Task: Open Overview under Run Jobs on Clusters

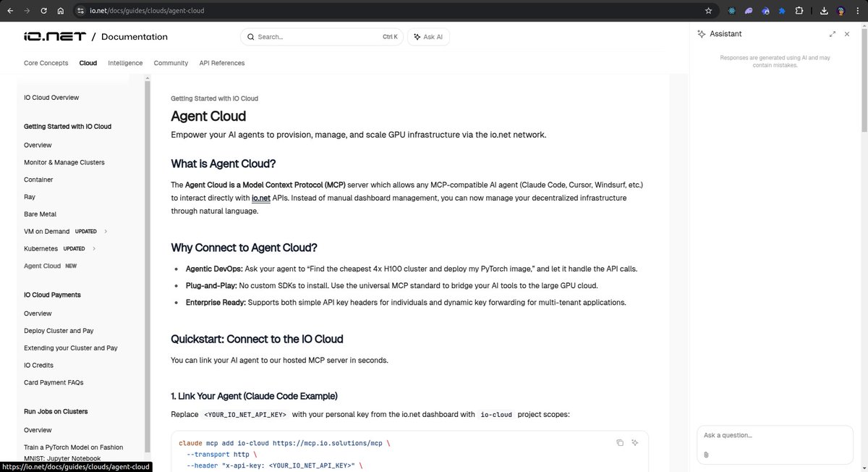Action: pyautogui.click(x=38, y=430)
